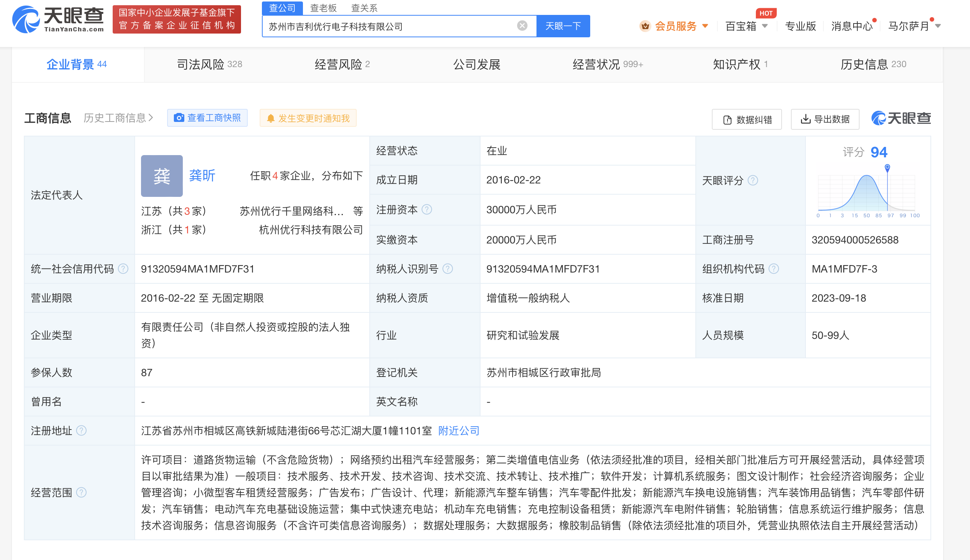
Task: Click the member services crown icon
Action: tap(645, 26)
